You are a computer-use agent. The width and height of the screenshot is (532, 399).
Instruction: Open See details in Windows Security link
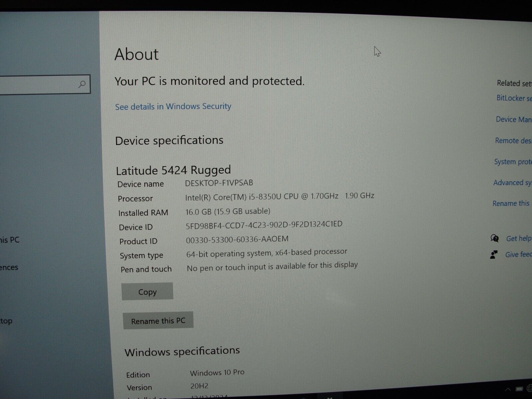pyautogui.click(x=173, y=106)
